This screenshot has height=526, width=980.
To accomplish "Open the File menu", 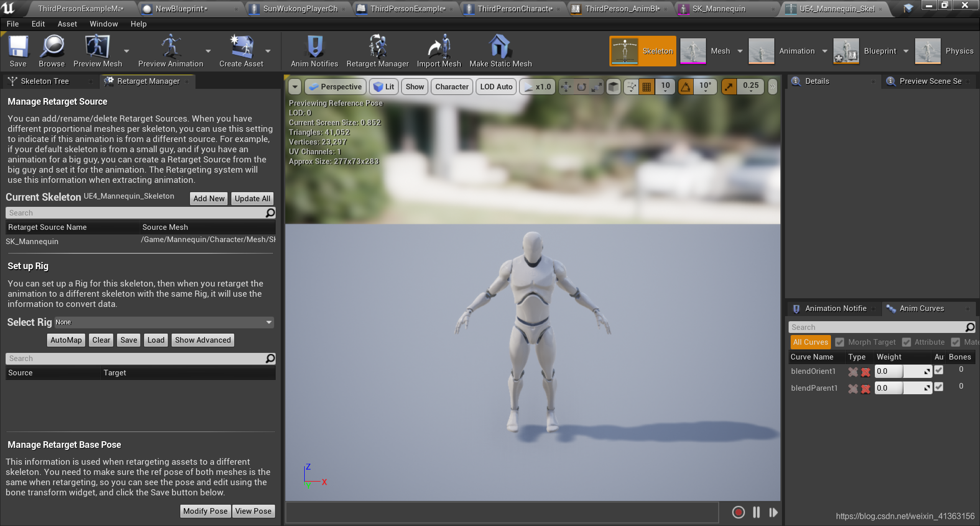I will pos(13,24).
